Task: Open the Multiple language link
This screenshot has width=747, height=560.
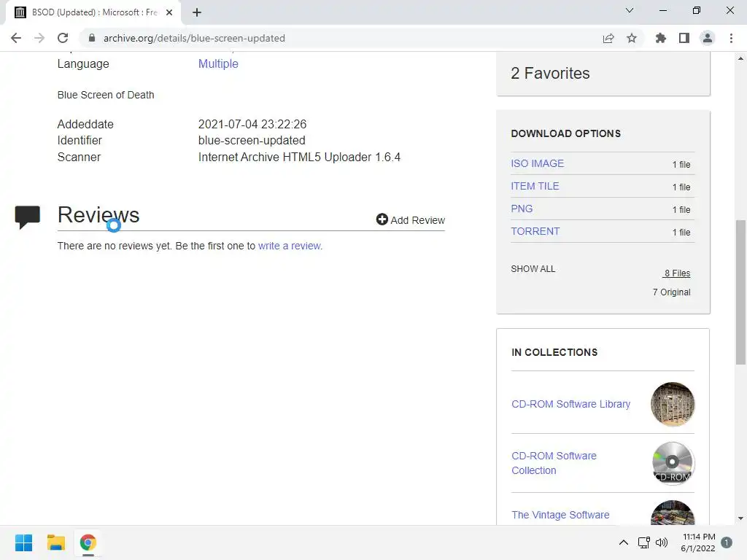Action: tap(218, 64)
